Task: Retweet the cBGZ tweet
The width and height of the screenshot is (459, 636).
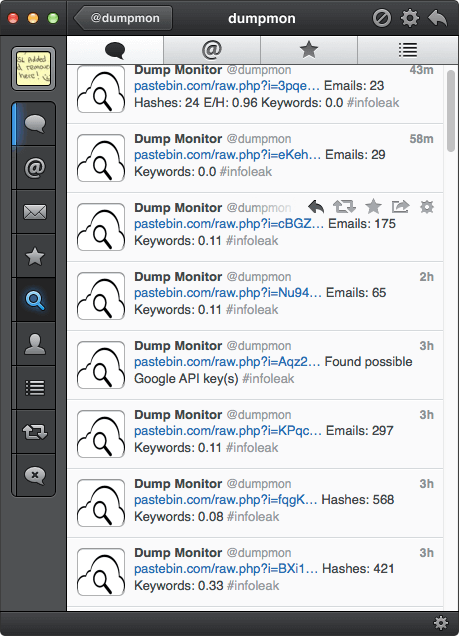Action: click(344, 207)
